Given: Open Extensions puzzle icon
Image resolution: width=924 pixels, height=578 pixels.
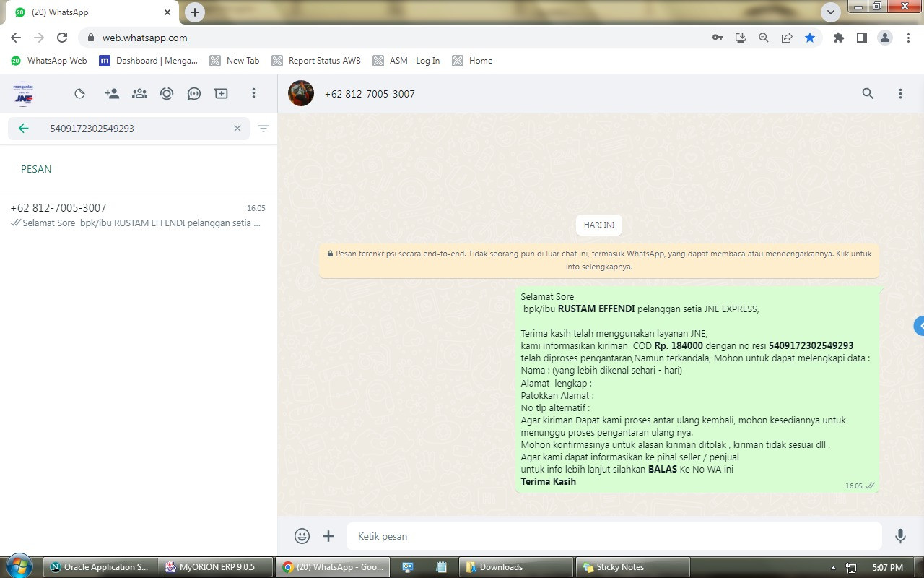Looking at the screenshot, I should pyautogui.click(x=839, y=38).
